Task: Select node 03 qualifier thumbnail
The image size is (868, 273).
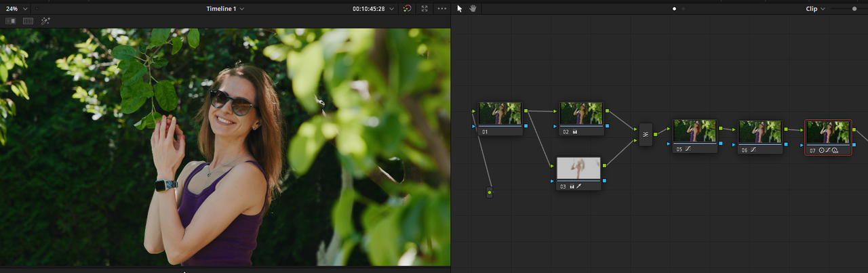Action: click(x=578, y=168)
